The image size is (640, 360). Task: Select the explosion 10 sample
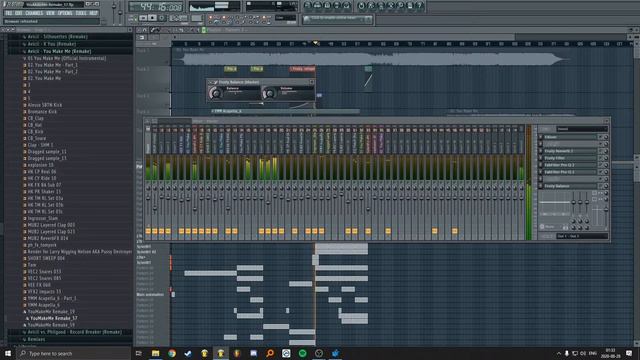tap(40, 165)
